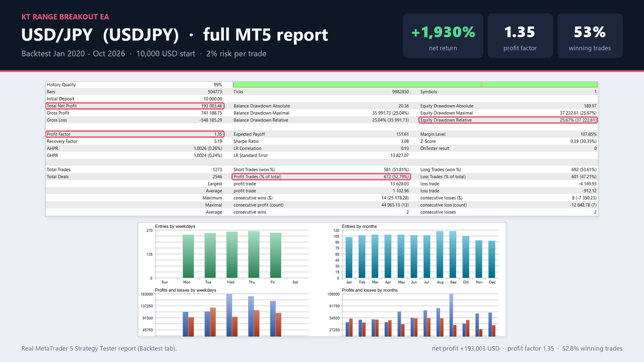644x362 pixels.
Task: Select Loss Trades value 601 (47.21%)
Action: click(582, 176)
